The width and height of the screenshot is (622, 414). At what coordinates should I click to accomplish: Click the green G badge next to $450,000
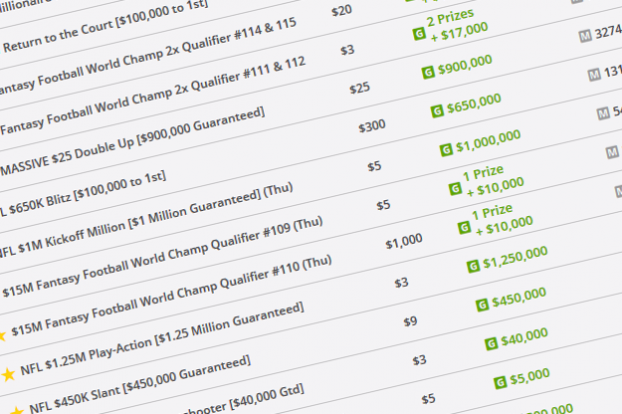(482, 305)
